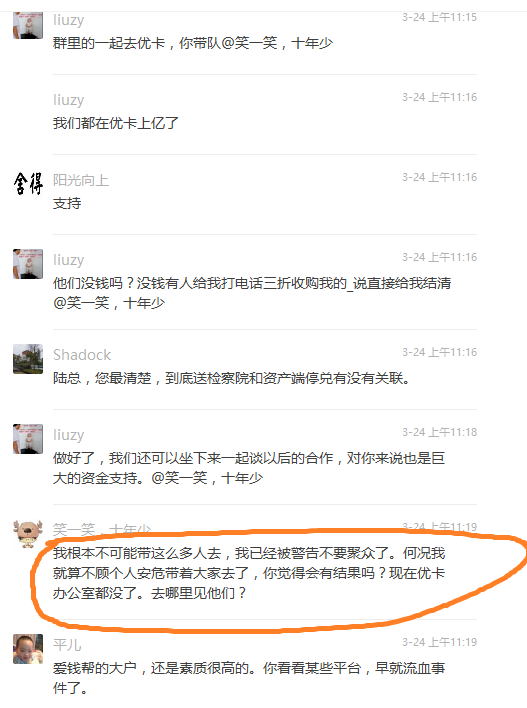Click the baby photo avatar of 平儿
The height and width of the screenshot is (708, 527).
(x=28, y=649)
